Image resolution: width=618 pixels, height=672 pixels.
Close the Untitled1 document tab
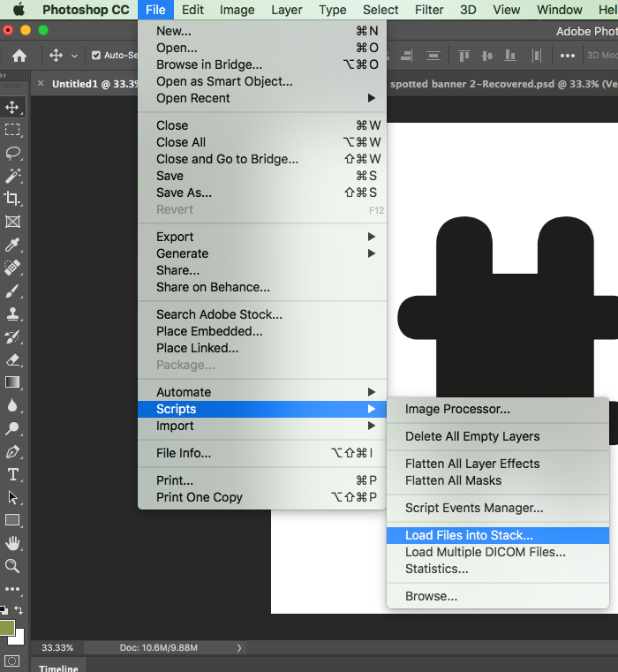41,83
